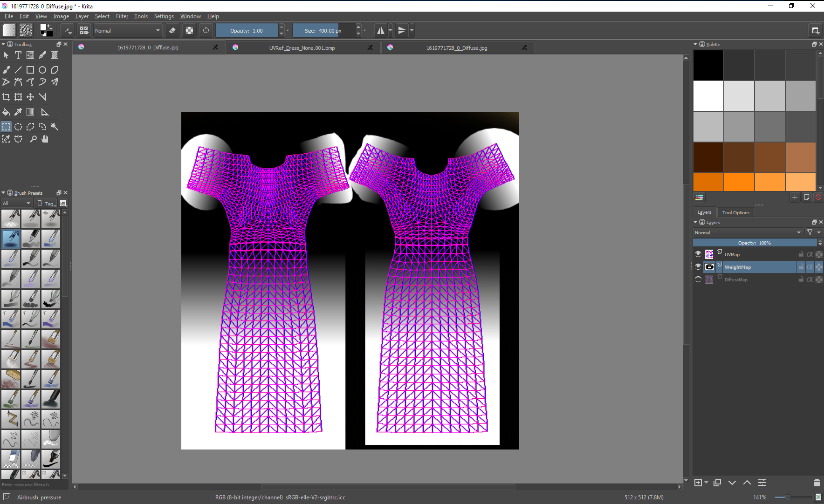
Task: Toggle eraser mode
Action: pyautogui.click(x=172, y=31)
